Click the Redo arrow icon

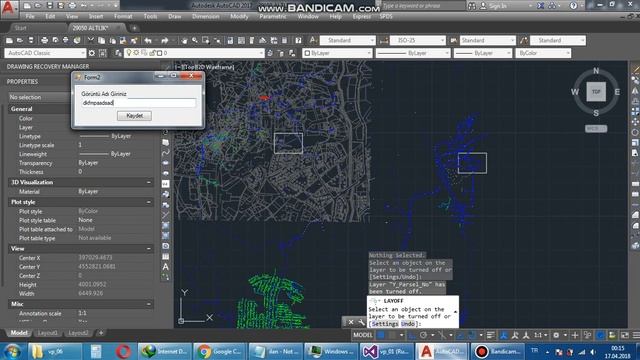click(x=164, y=40)
